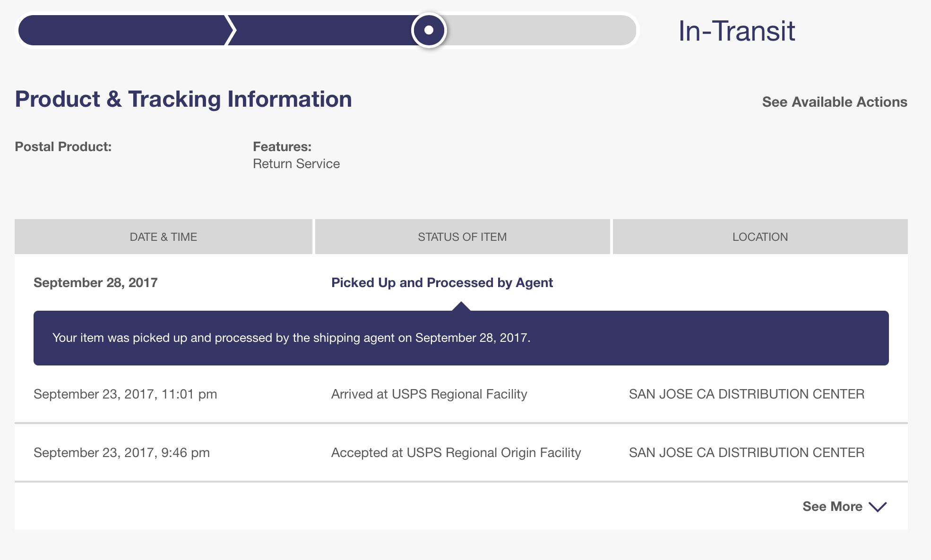Click the 9:46 pm tracking entry date
Screen dimensions: 931x560
pos(121,452)
